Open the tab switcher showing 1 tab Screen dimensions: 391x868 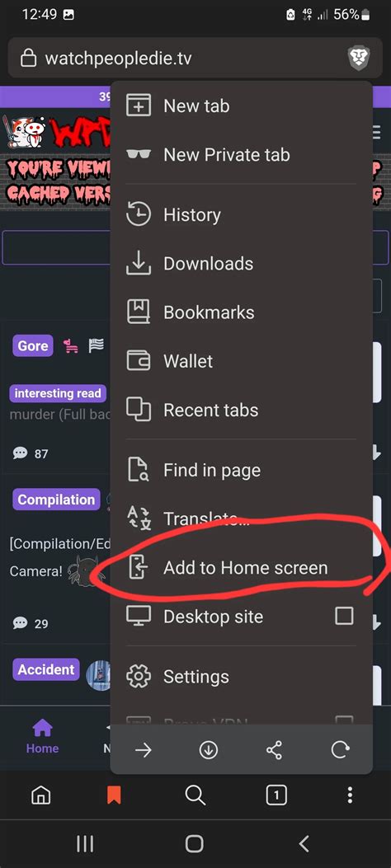[276, 795]
